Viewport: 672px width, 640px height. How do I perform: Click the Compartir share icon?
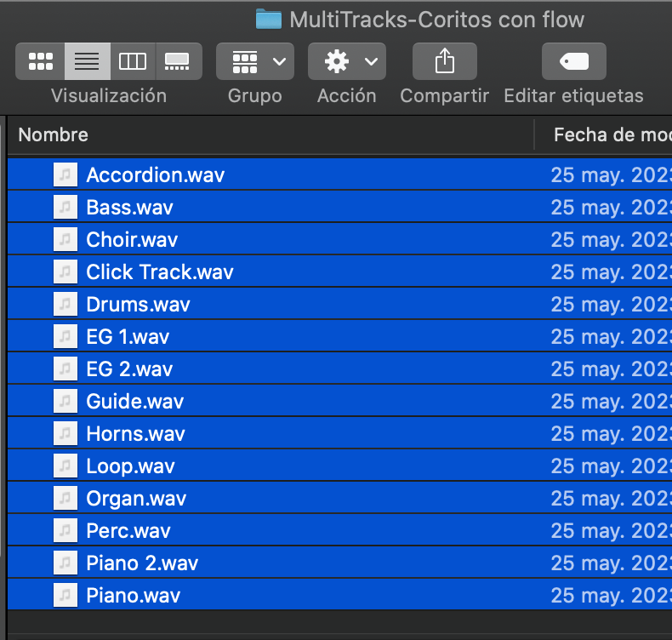click(x=444, y=61)
